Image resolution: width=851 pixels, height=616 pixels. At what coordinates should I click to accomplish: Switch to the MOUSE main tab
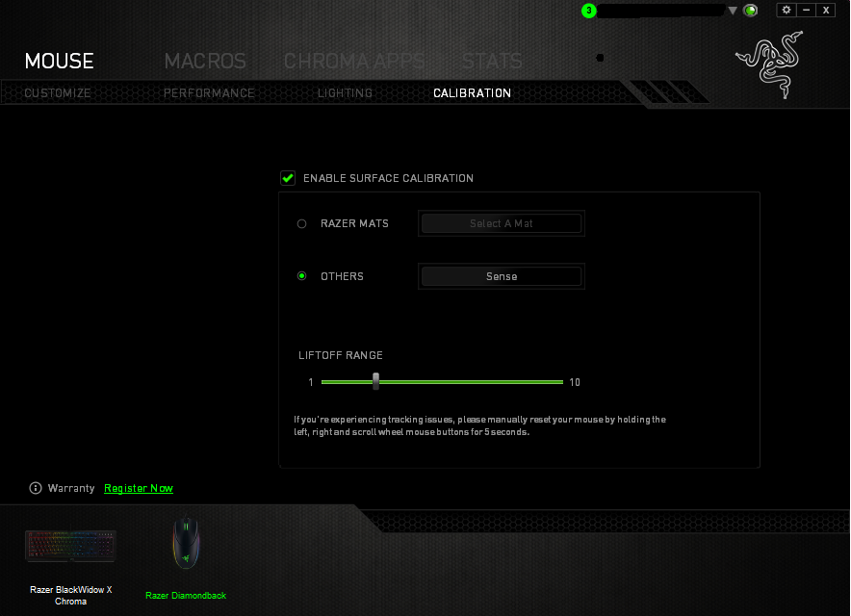[59, 61]
